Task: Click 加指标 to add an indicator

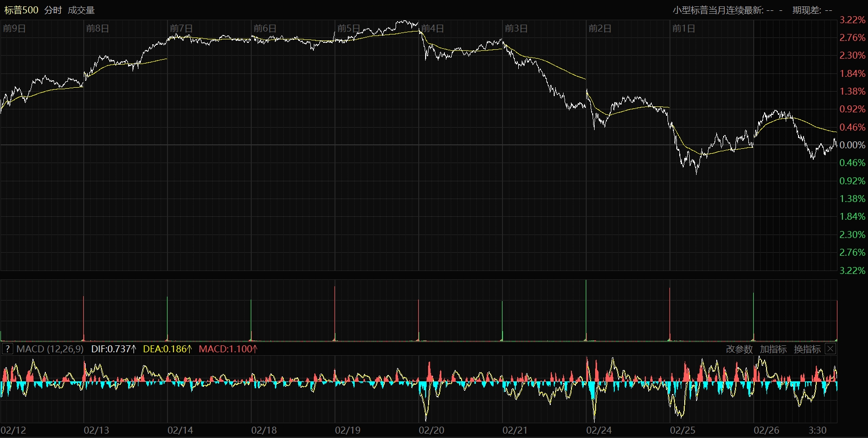Action: tap(773, 349)
